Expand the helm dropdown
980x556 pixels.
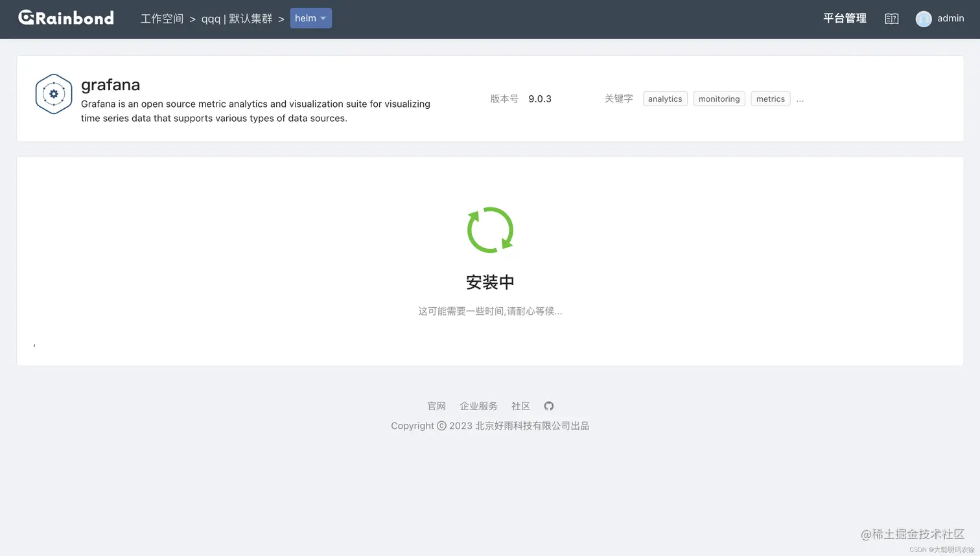click(x=310, y=18)
